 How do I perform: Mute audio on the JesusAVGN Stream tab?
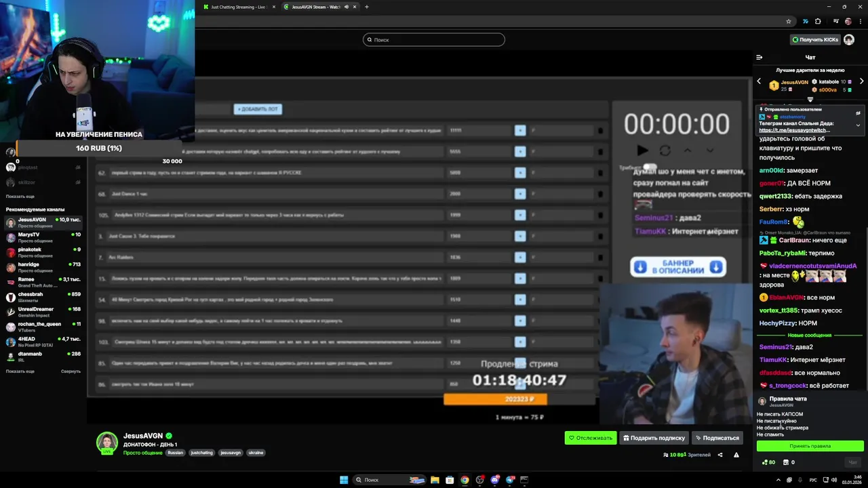tap(347, 7)
